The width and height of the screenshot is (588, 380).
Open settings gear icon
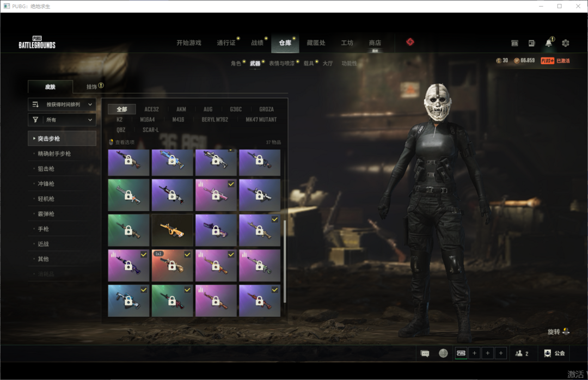tap(566, 43)
